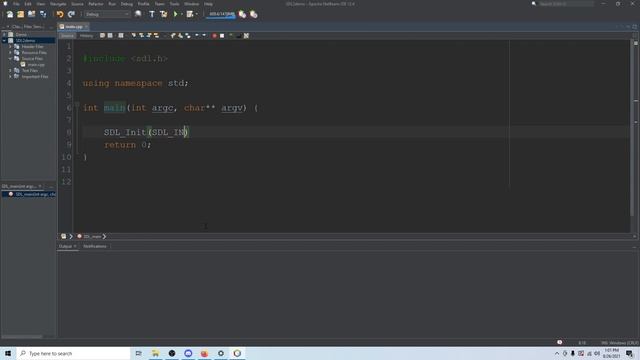
Task: Open the Action Center notification icon
Action: 629,353
